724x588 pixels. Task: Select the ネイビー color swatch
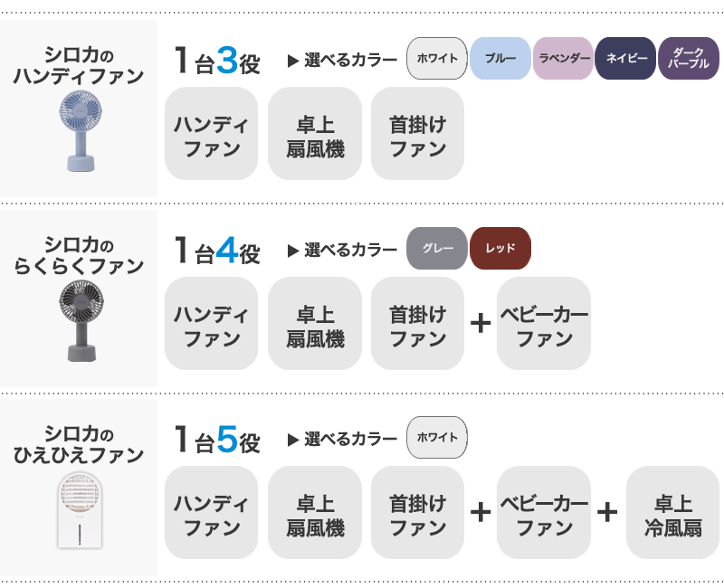pyautogui.click(x=625, y=59)
